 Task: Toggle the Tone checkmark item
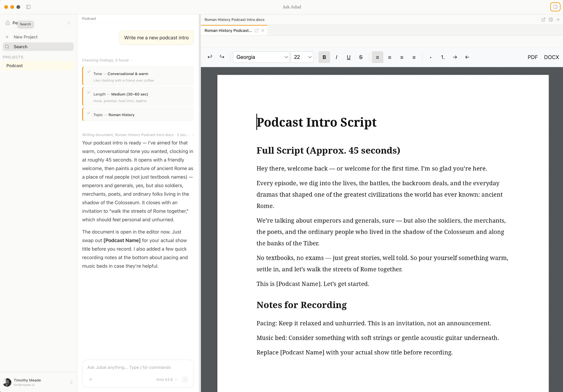click(89, 72)
